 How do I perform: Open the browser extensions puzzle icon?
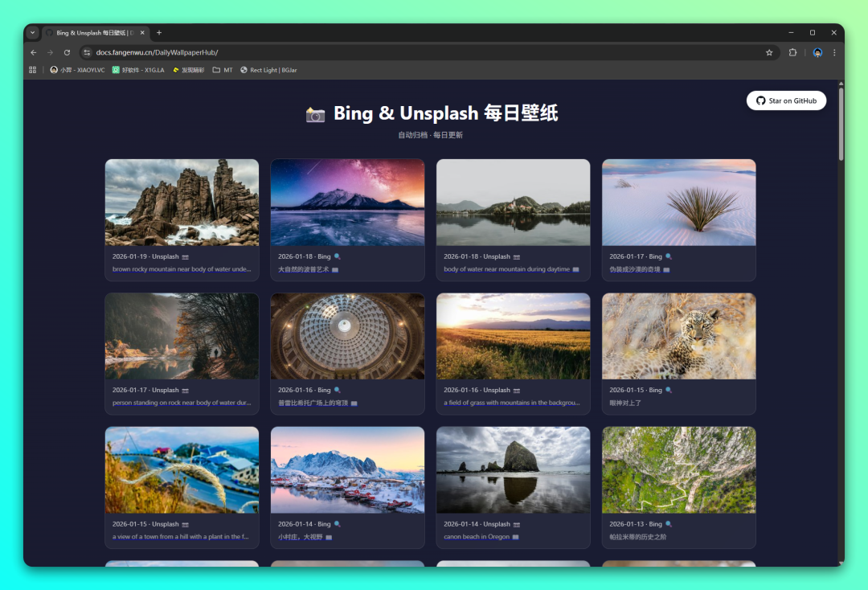(792, 52)
